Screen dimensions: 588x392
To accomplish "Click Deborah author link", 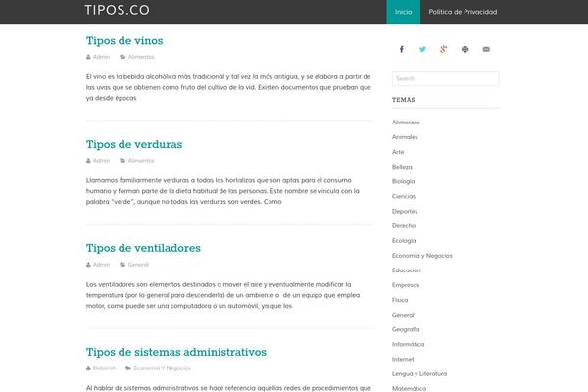I will coord(104,368).
